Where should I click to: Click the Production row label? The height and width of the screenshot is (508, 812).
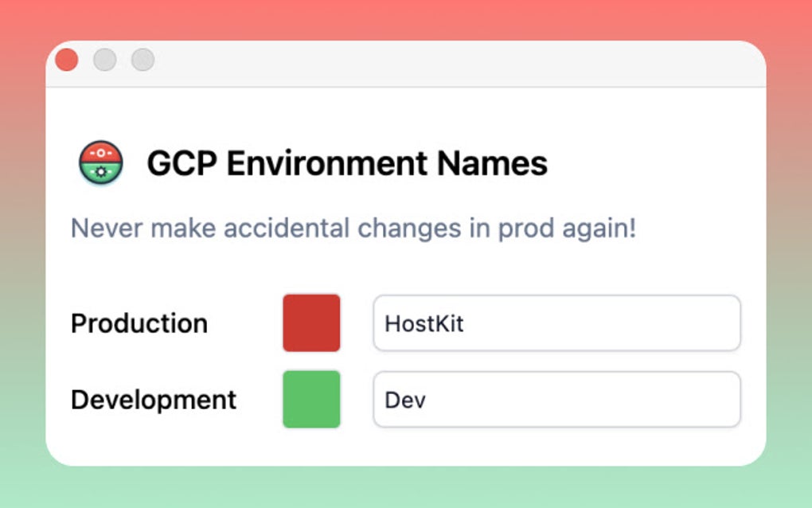pos(139,322)
